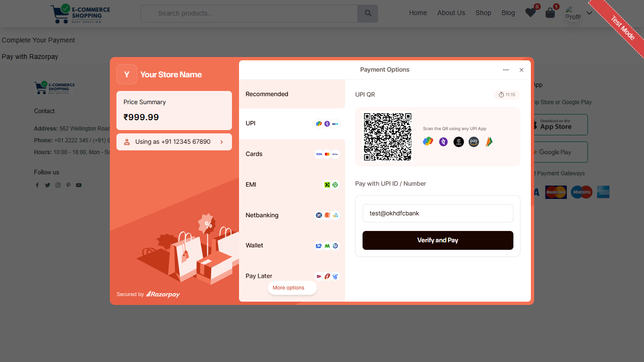
Task: Click the PhonePe icon in UPI row
Action: (327, 124)
